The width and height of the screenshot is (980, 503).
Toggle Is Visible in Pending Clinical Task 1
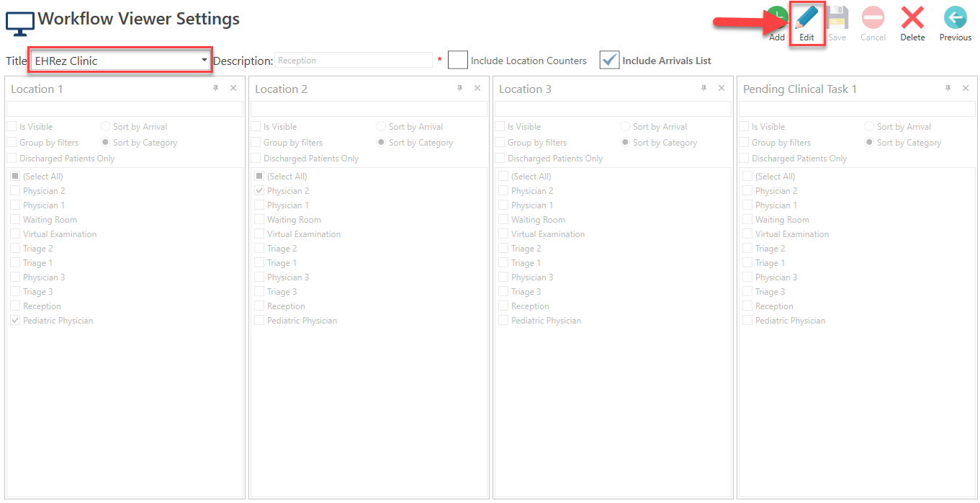(x=744, y=127)
